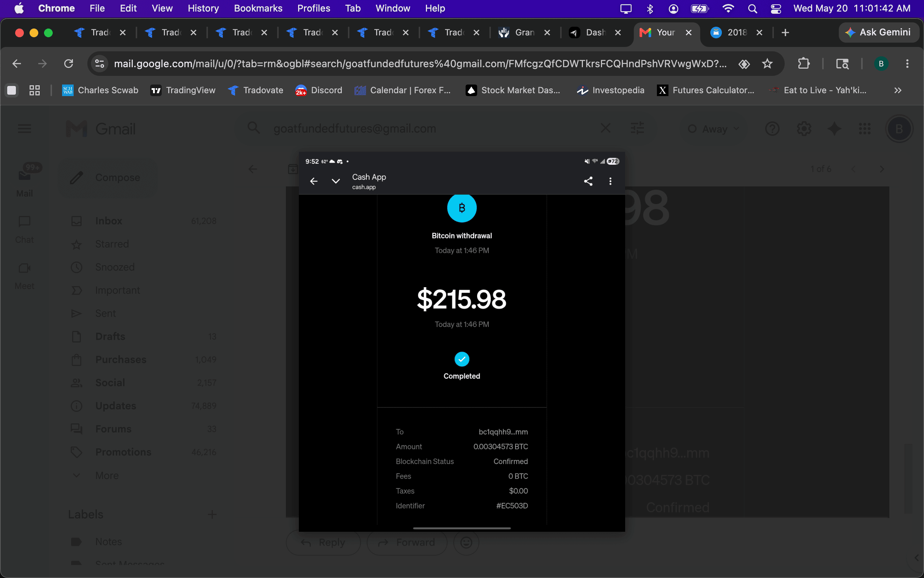
Task: Open Gmail support help icon
Action: (772, 129)
